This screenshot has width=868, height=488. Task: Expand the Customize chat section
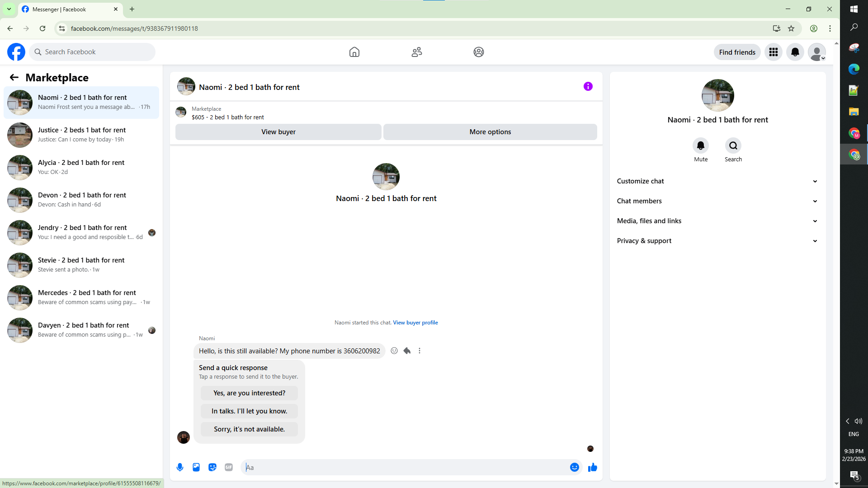tap(717, 181)
